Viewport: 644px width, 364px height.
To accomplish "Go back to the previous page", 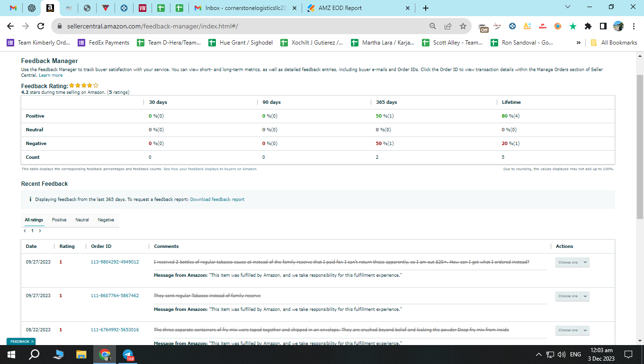I will click(x=11, y=26).
